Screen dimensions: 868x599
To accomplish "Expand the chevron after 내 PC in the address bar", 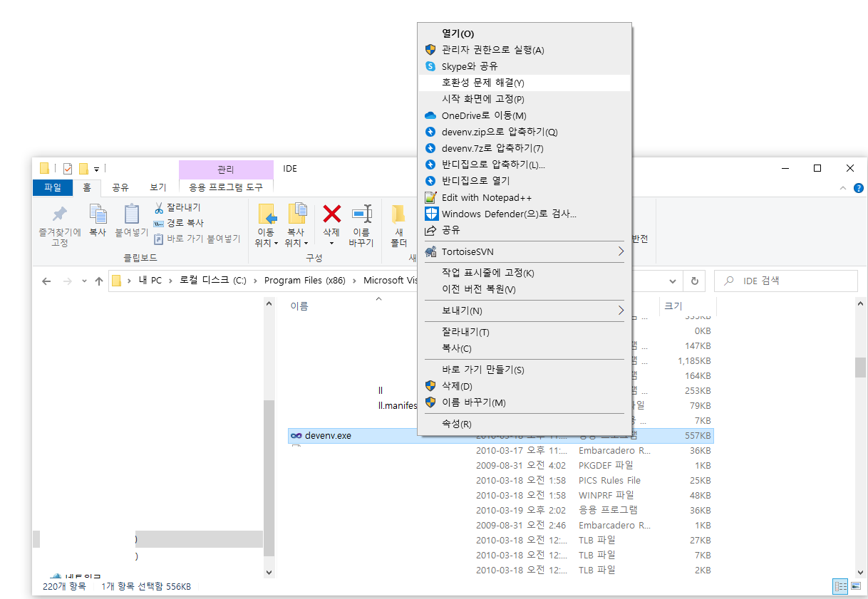I will tap(171, 281).
